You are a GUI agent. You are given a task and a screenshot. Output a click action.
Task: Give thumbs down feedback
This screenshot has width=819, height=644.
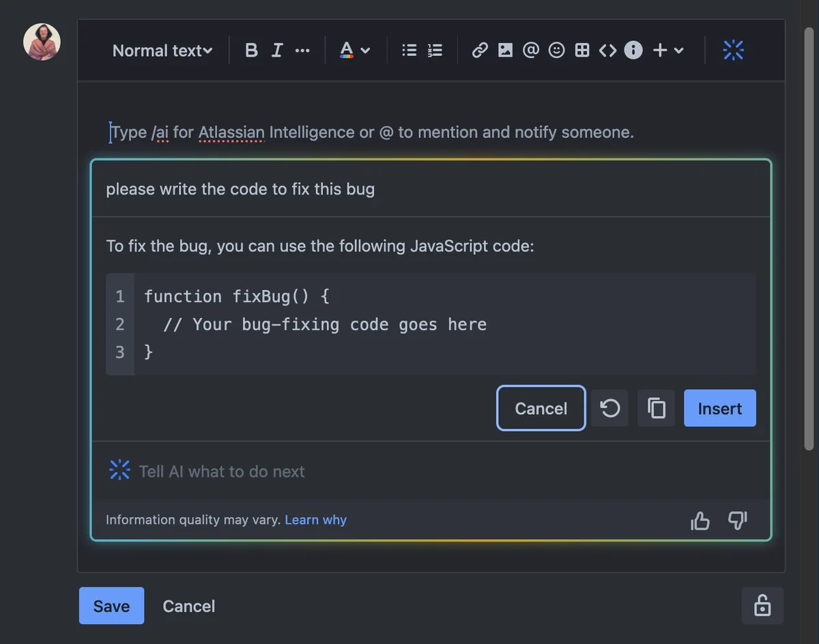(737, 521)
